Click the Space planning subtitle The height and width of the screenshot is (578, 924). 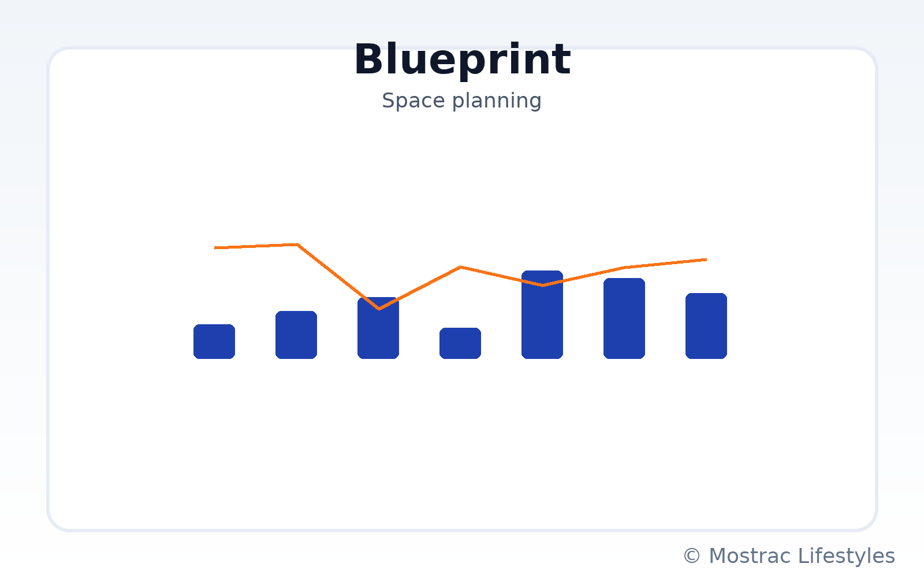461,101
